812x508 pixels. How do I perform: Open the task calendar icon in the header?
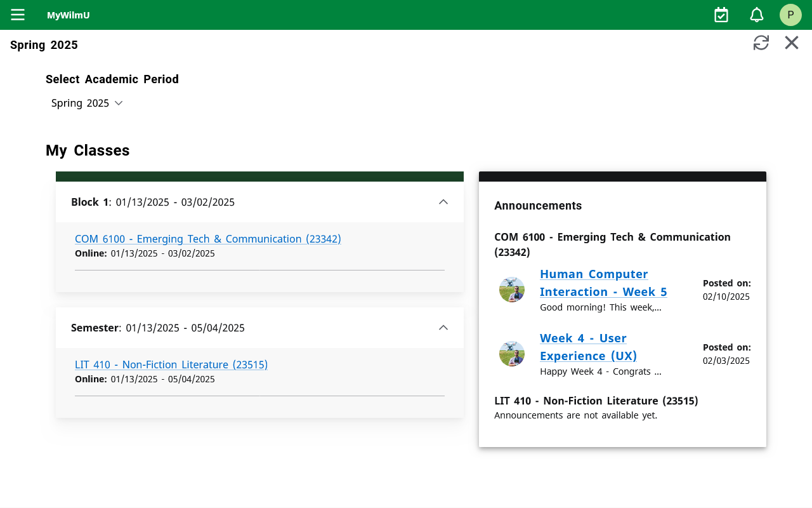pyautogui.click(x=721, y=14)
